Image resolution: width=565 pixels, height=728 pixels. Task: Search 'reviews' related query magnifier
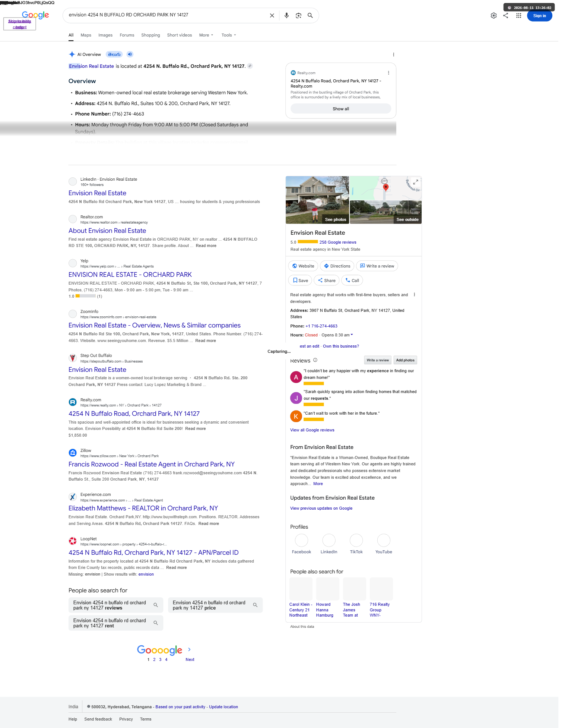156,605
